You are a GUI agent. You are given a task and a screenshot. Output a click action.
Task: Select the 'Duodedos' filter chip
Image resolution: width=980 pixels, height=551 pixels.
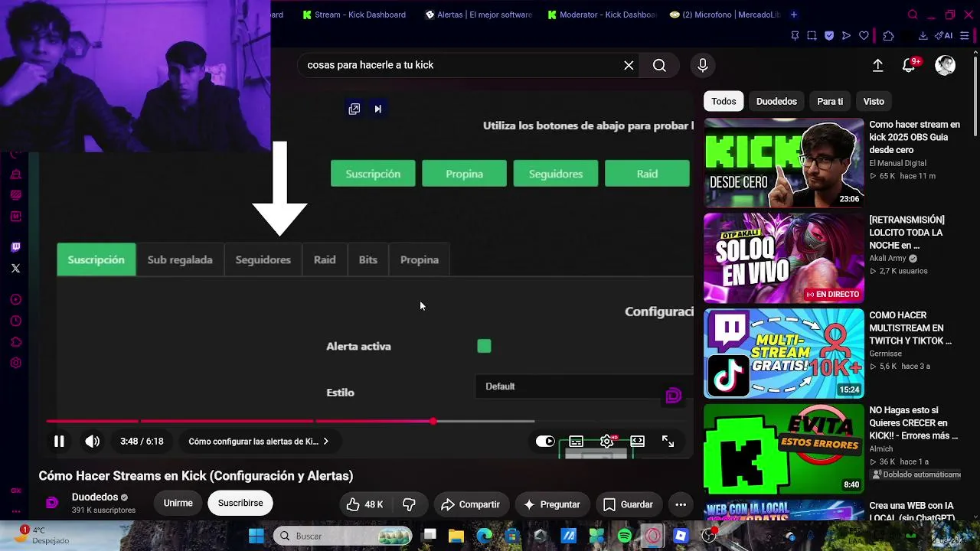pos(776,101)
